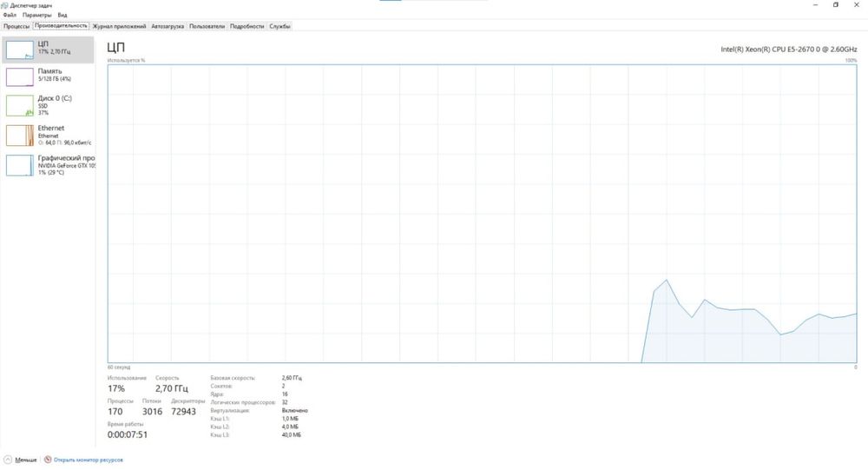Click the Потоки count 3016
The width and height of the screenshot is (868, 470).
[152, 412]
